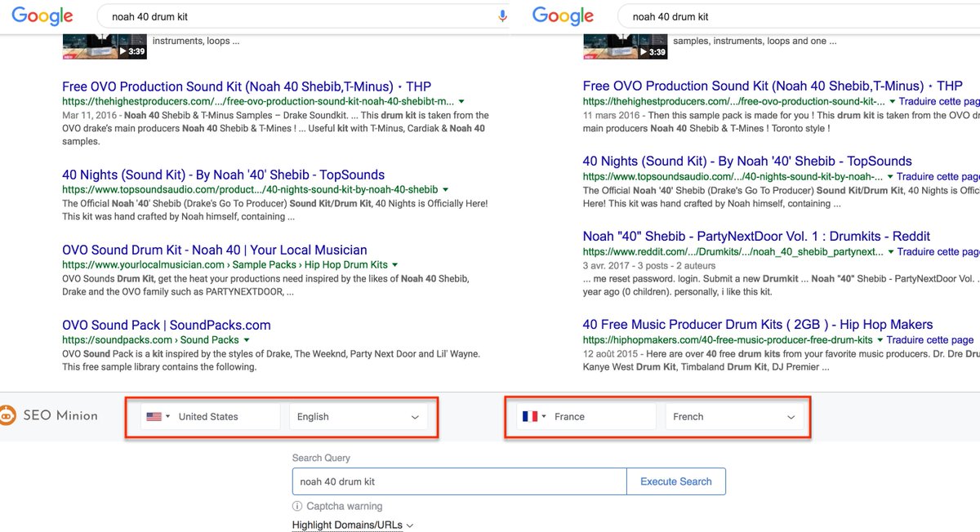Click the Google logo in right results pane

coord(563,16)
